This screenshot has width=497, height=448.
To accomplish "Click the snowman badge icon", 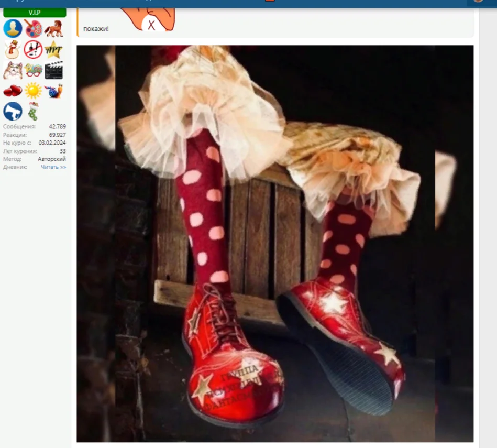I will point(13,49).
